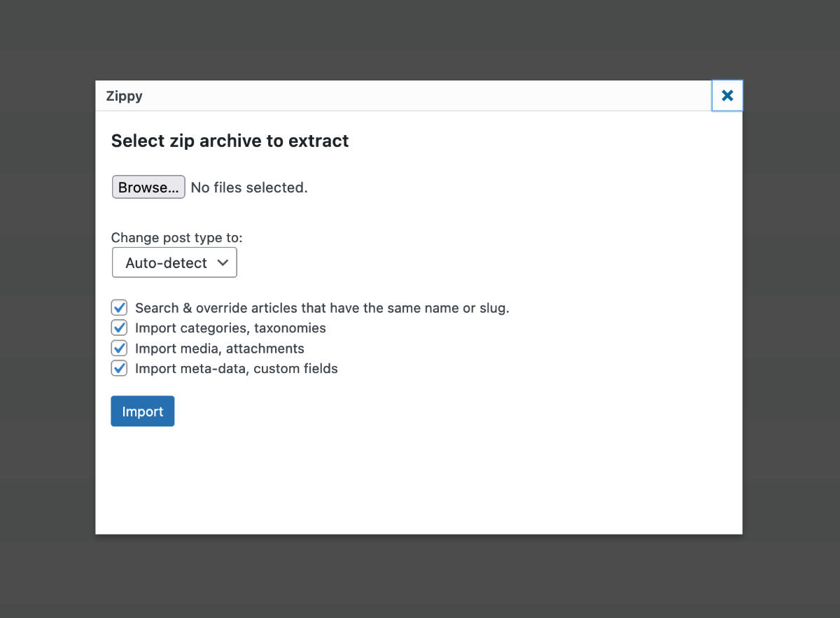Uncheck the Import categories, taxonomies checkbox
Image resolution: width=840 pixels, height=618 pixels.
pos(120,328)
